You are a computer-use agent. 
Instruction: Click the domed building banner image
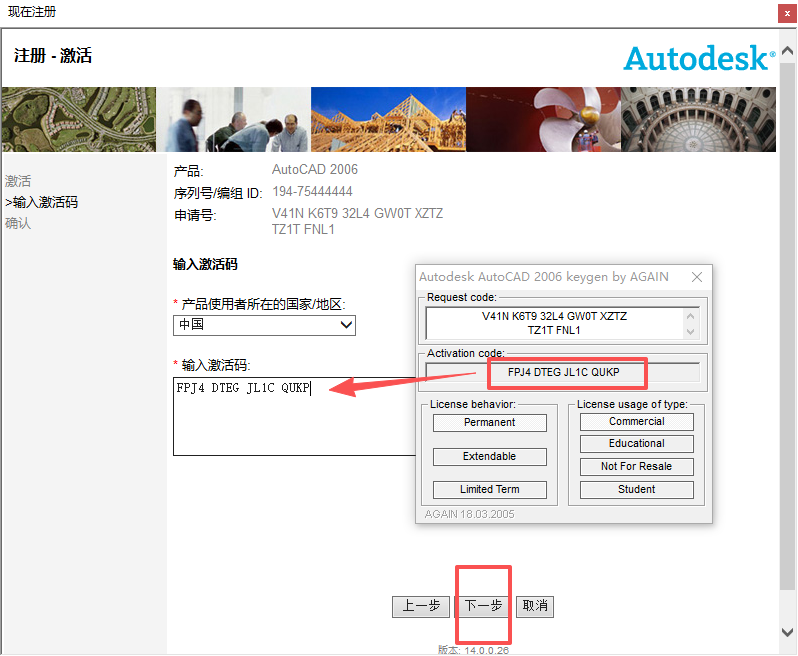pyautogui.click(x=698, y=119)
